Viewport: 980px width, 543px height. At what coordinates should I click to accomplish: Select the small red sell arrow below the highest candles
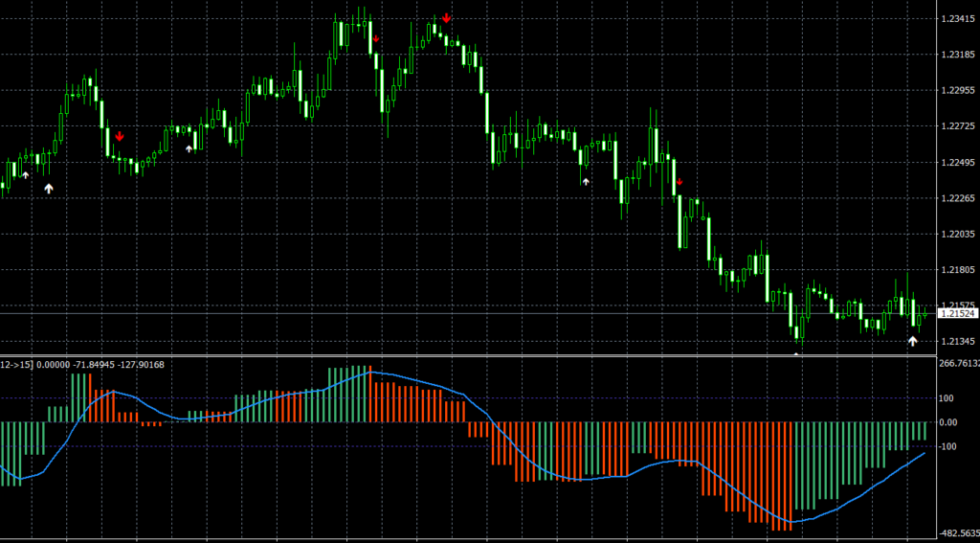pos(375,38)
